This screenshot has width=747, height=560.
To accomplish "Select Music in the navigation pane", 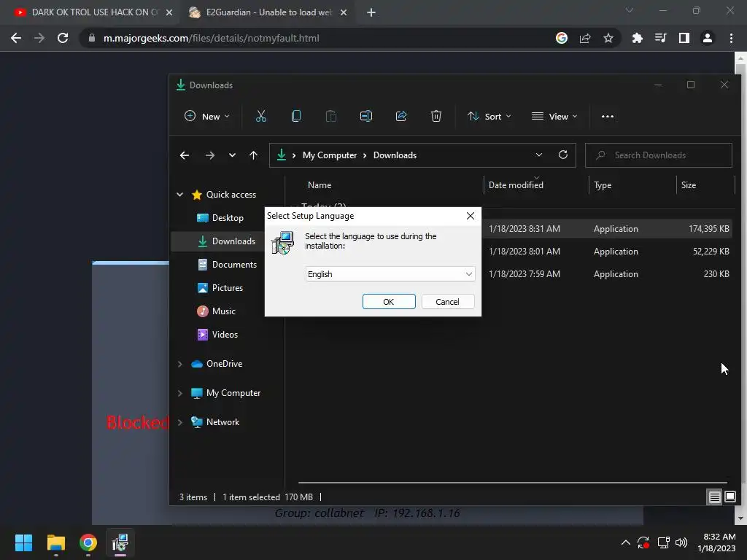I will [x=216, y=311].
